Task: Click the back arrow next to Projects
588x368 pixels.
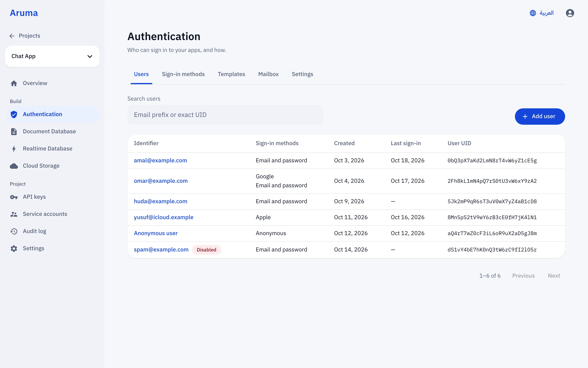Action: point(12,36)
